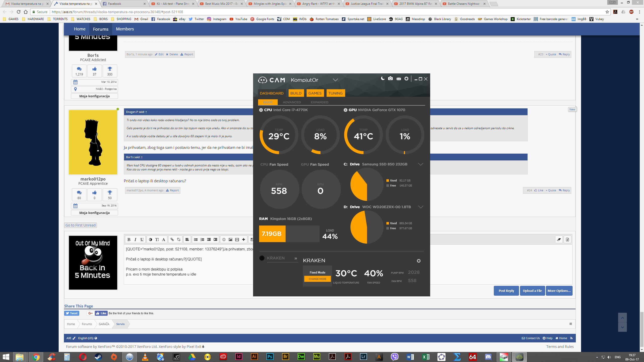Open Kraken settings gear icon

[x=419, y=261]
